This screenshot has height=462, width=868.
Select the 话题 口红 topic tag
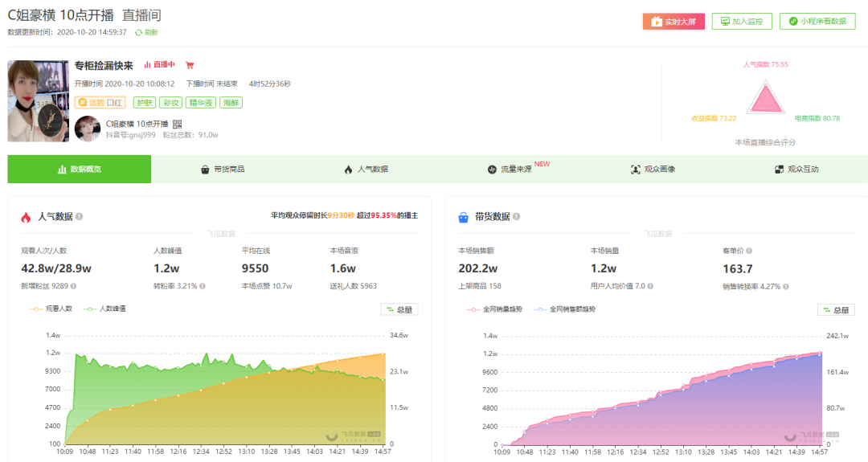(100, 103)
